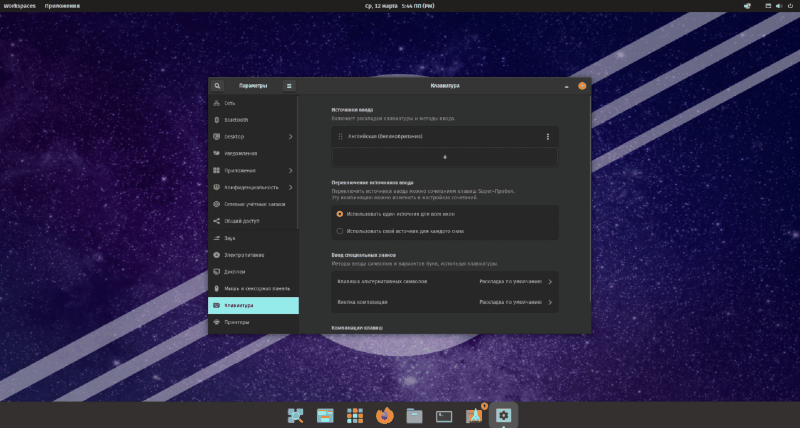Open Общий доступ (Sharing) settings
Viewport: 800px width, 428px height.
click(253, 221)
